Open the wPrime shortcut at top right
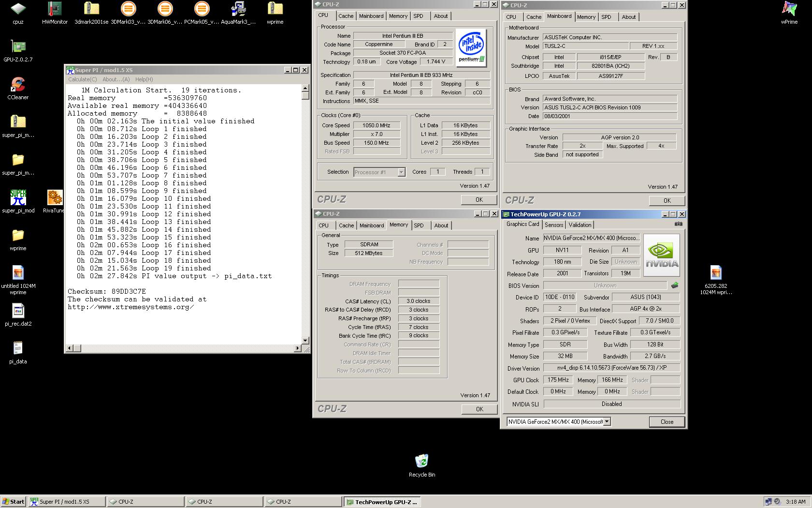The width and height of the screenshot is (812, 508). pyautogui.click(x=789, y=12)
